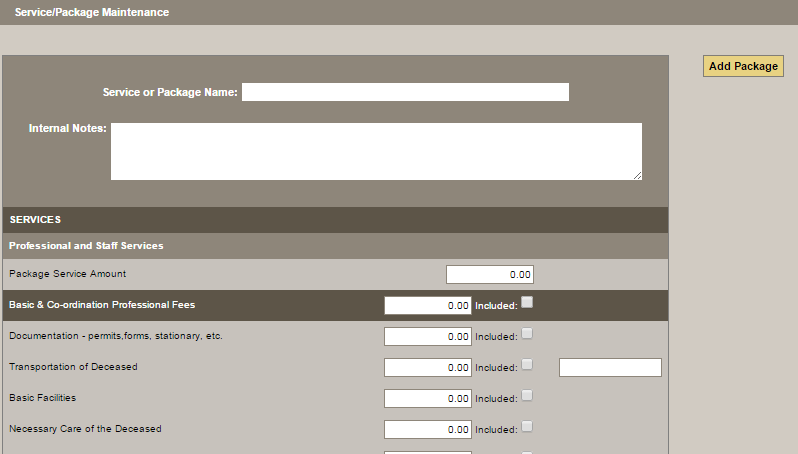Click the Necessary Care of the Deceased label
Viewport: 798px width, 454px height.
click(x=85, y=429)
